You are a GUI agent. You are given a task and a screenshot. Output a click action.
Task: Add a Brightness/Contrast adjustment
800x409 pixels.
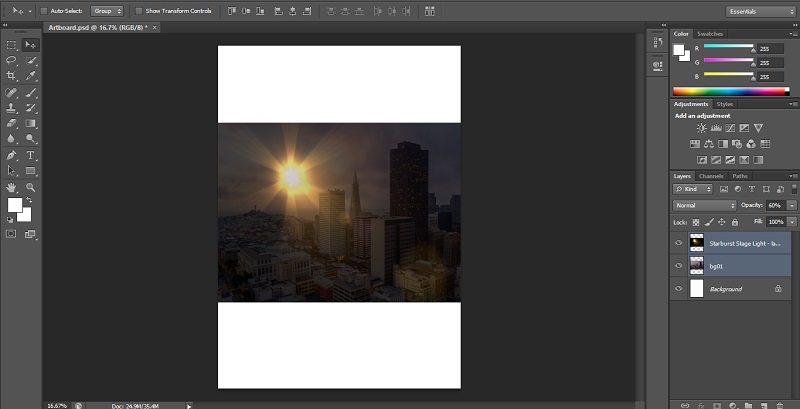pyautogui.click(x=702, y=128)
